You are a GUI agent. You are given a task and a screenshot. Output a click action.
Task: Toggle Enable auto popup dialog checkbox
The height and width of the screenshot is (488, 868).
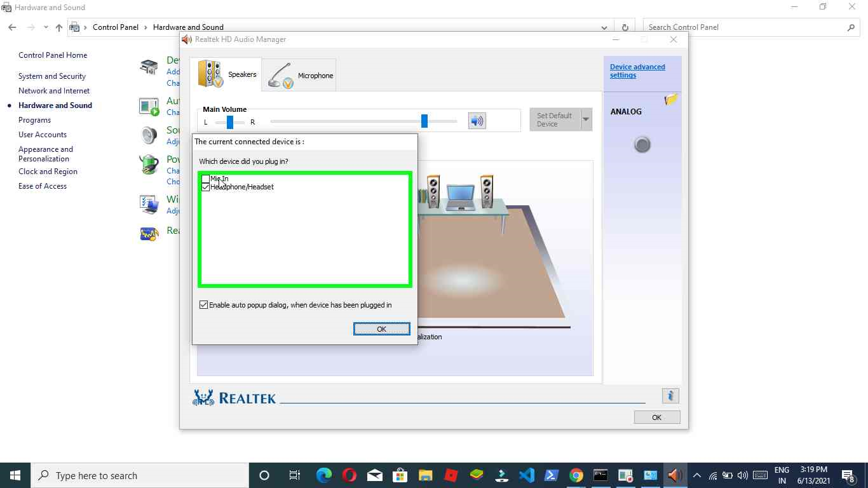point(204,305)
